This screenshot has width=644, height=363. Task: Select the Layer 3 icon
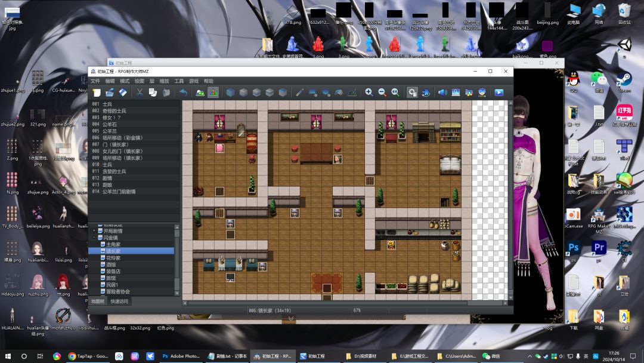270,93
